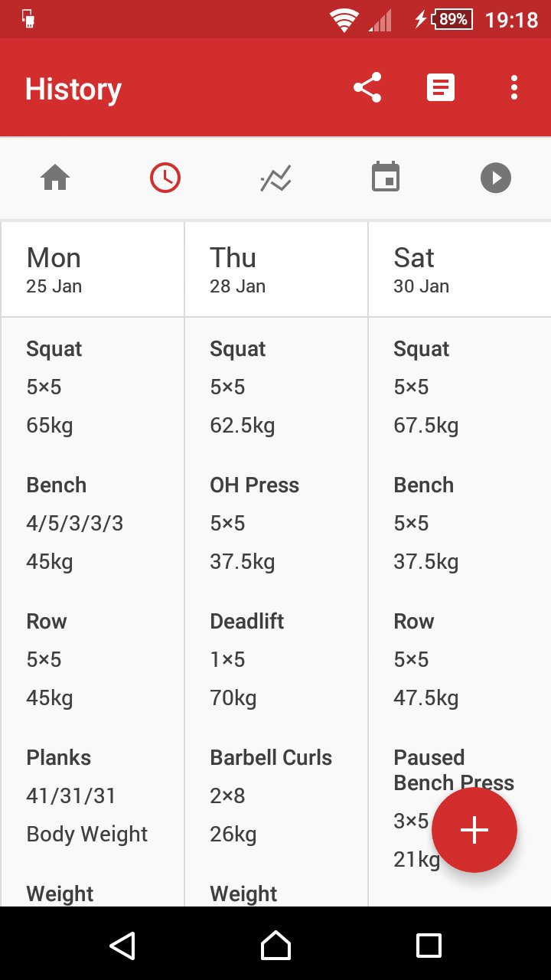
Task: Select the Sat 30 Jan workout header
Action: point(459,269)
